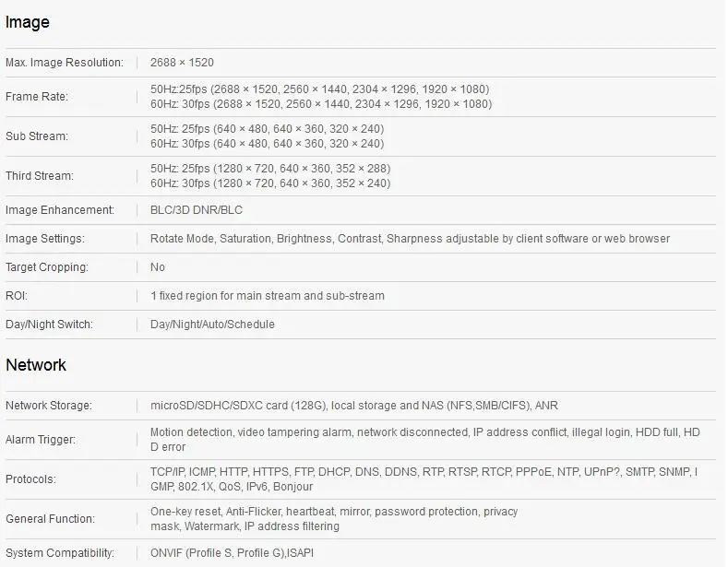Image resolution: width=728 pixels, height=567 pixels.
Task: Click the Protocols list starting with TCP/IP
Action: [424, 479]
